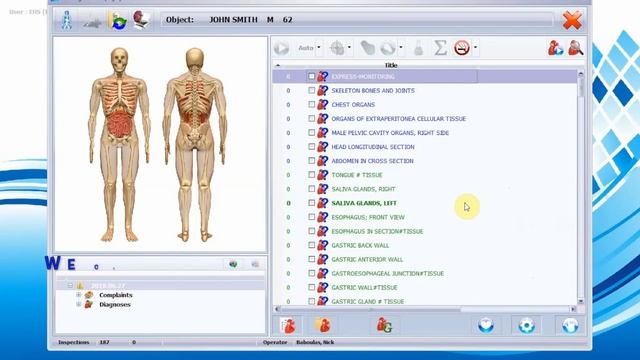
Task: Click the no-smoking sign icon
Action: click(x=462, y=48)
